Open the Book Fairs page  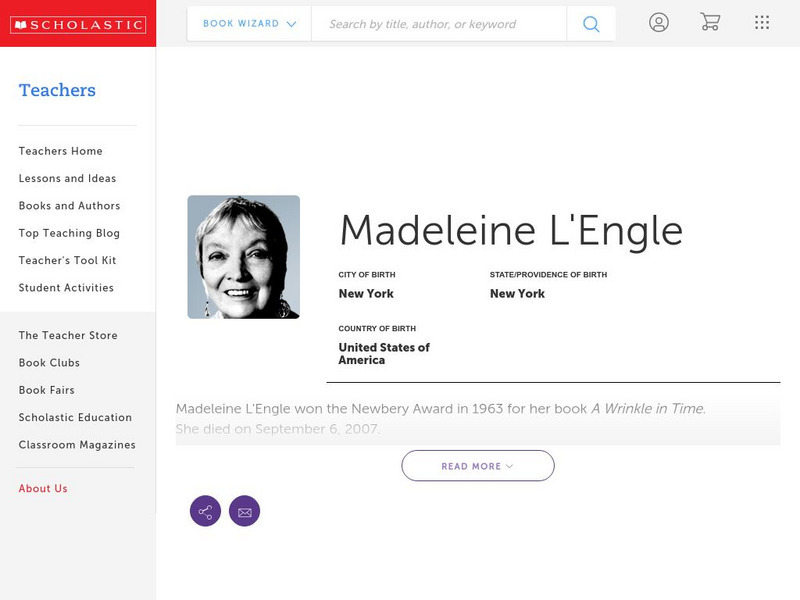pos(45,390)
